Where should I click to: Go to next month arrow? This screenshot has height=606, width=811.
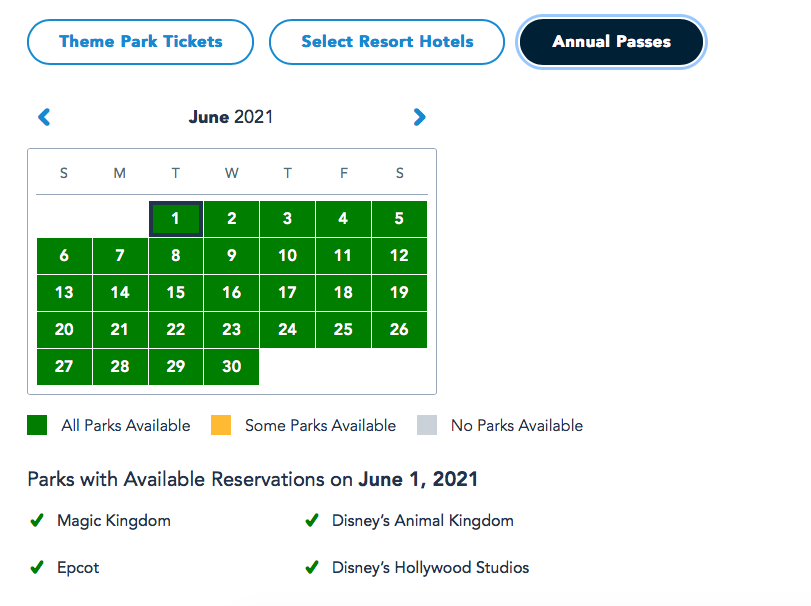[420, 117]
